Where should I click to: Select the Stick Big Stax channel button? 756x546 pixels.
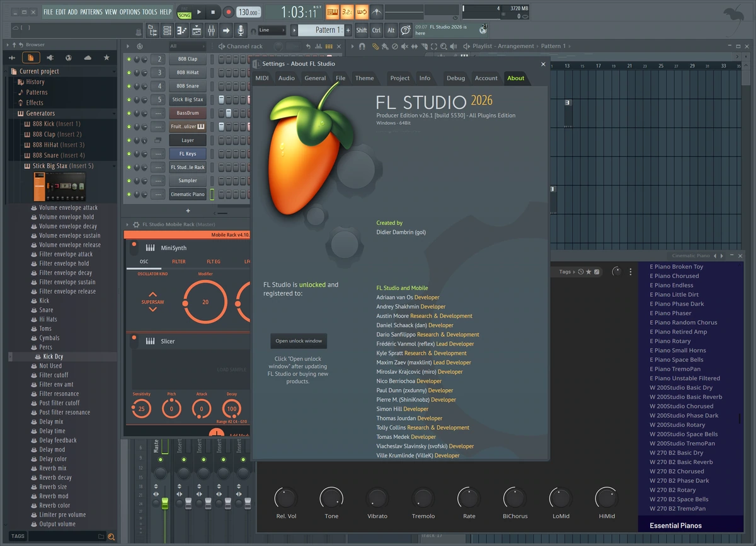click(x=188, y=100)
